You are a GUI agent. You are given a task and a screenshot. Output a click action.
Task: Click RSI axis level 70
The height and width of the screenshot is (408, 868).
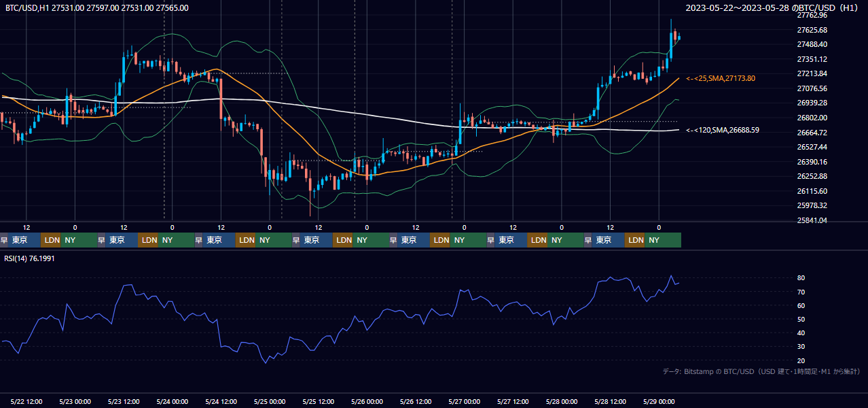(x=801, y=292)
